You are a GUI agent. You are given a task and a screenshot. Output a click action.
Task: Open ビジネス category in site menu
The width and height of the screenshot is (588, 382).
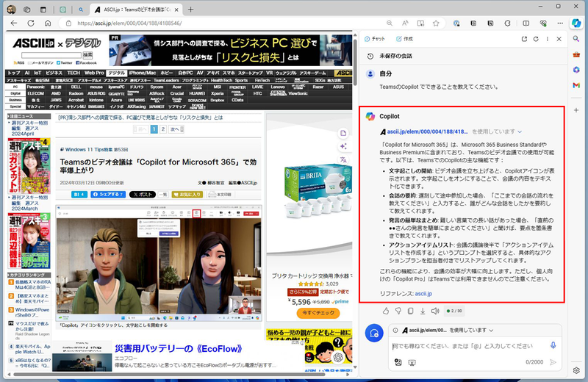[54, 73]
